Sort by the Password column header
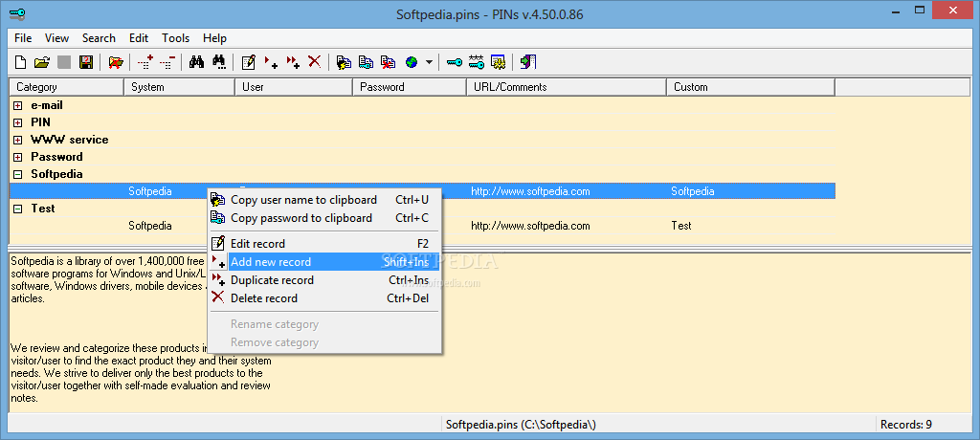980x440 pixels. (x=410, y=87)
